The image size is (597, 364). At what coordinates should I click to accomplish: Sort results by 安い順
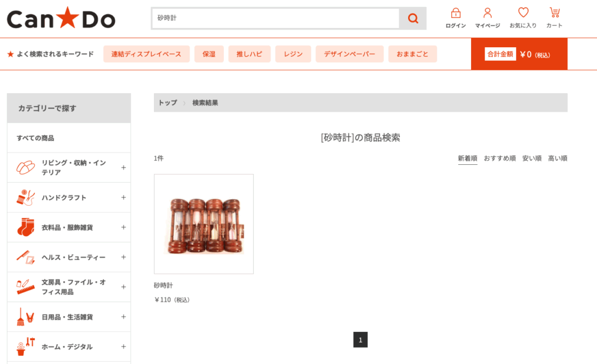532,158
